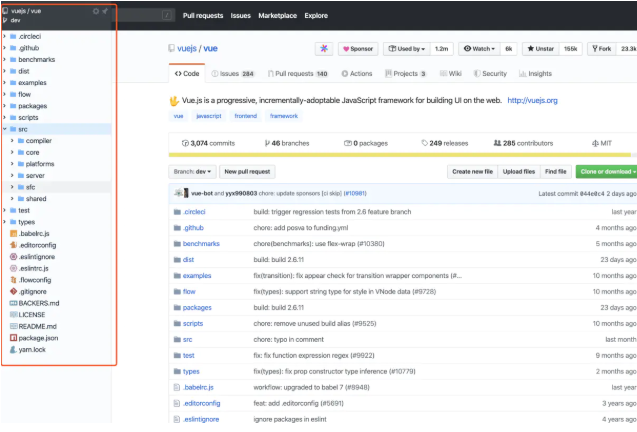The width and height of the screenshot is (637, 432).
Task: Click the slash search shortcut icon in the header
Action: pos(167,15)
